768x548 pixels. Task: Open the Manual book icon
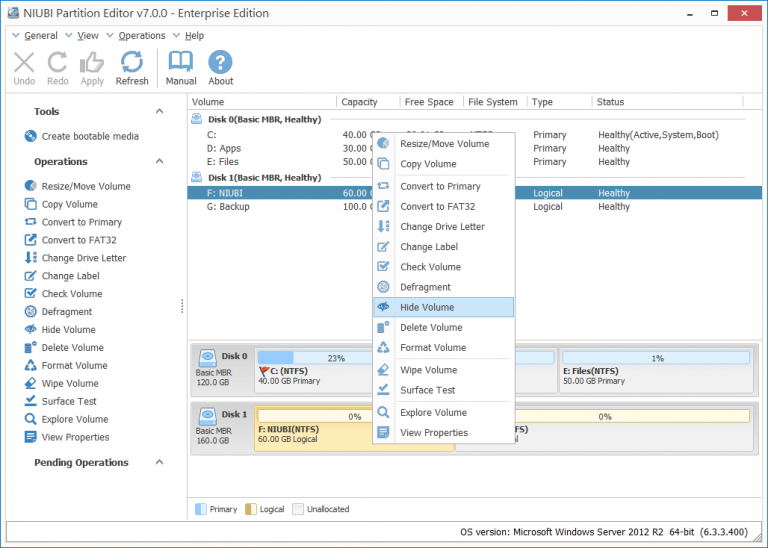(181, 68)
